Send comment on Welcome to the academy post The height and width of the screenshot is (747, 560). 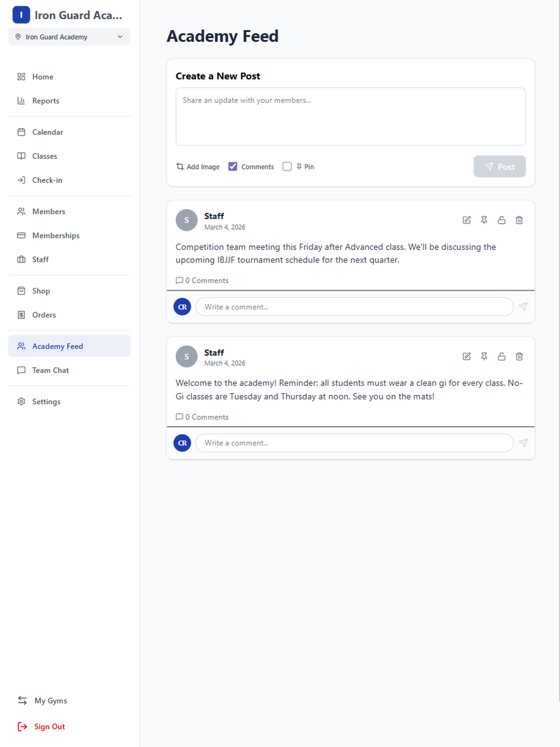(x=523, y=443)
